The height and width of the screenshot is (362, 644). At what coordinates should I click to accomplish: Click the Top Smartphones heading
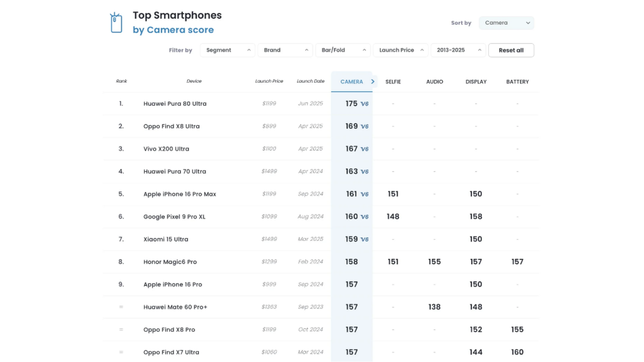click(177, 16)
